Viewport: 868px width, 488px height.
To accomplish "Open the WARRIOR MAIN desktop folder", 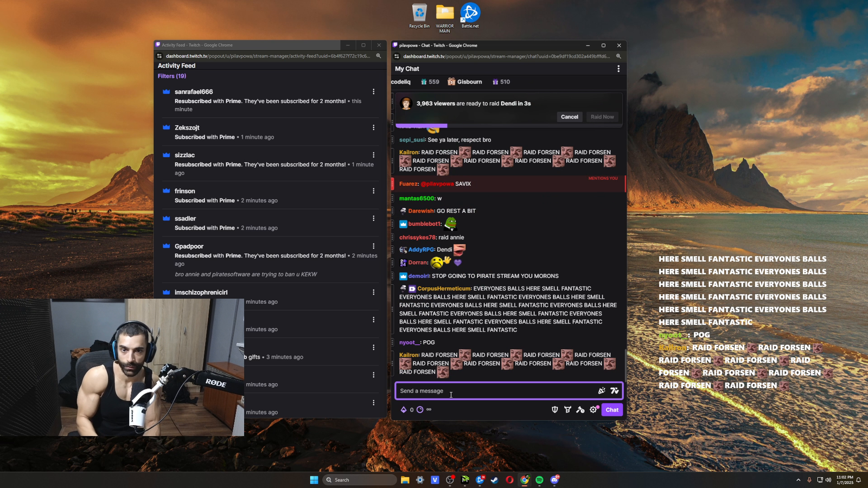I will pyautogui.click(x=445, y=18).
